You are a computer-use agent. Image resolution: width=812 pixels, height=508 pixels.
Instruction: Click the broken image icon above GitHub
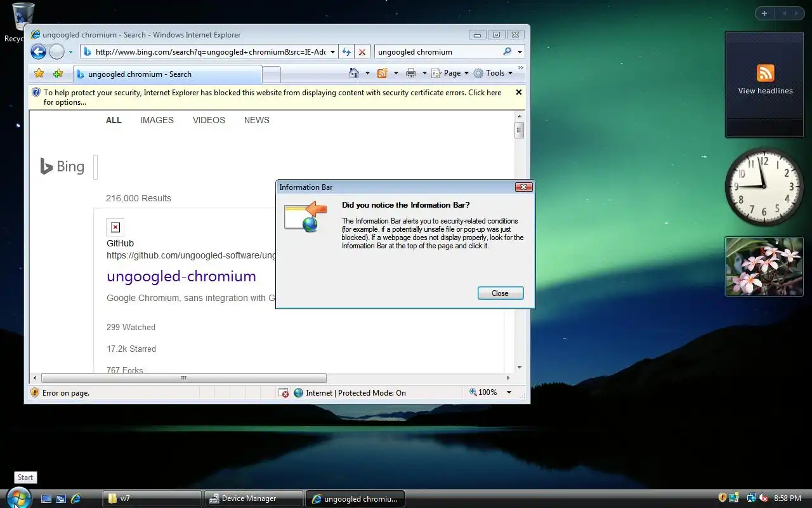click(x=115, y=227)
